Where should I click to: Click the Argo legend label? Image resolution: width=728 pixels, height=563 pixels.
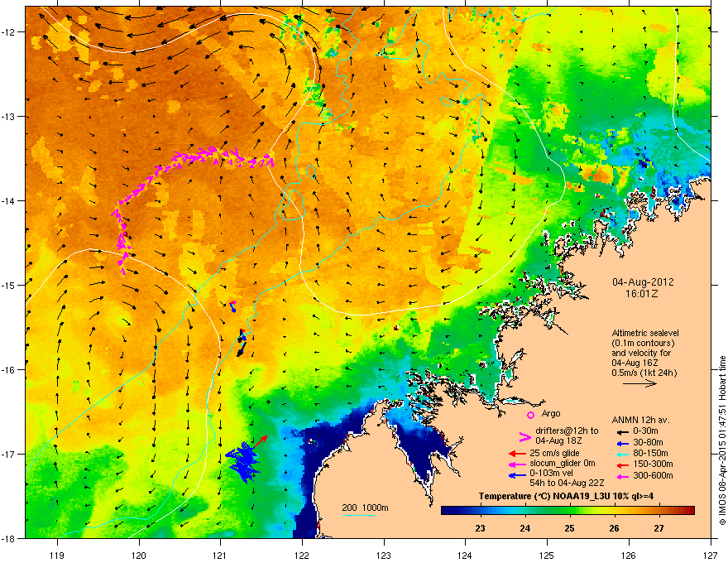[551, 413]
